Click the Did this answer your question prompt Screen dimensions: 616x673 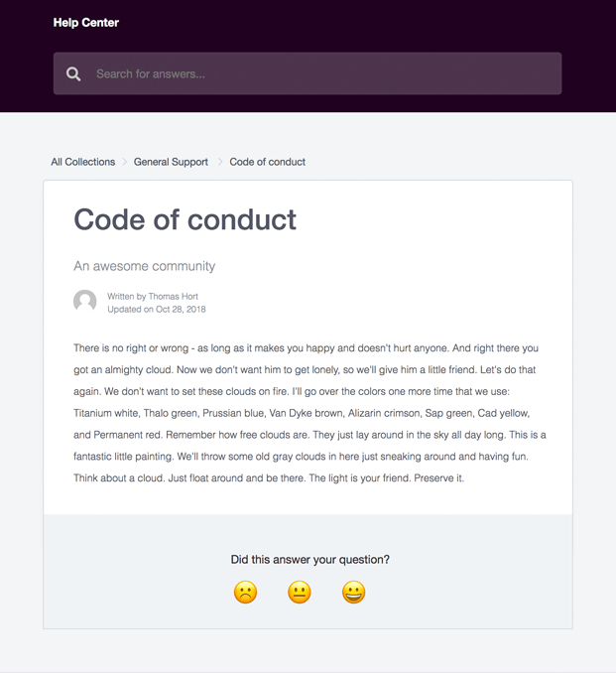(x=310, y=559)
